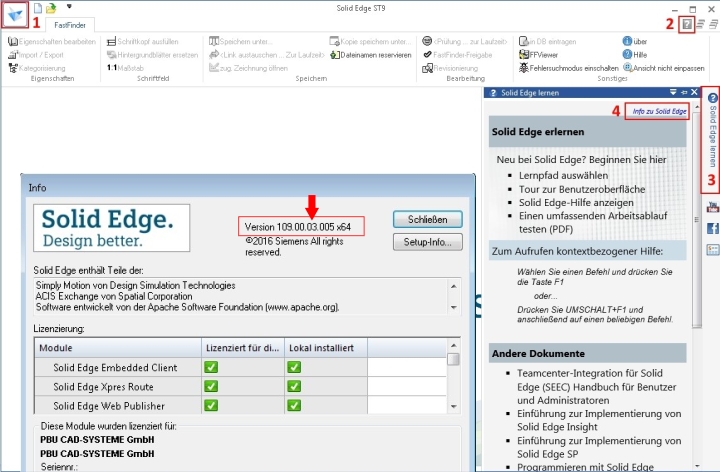Toggle Ansicht nicht einpassen command
Viewport: 720px width, 472px height.
pos(664,68)
